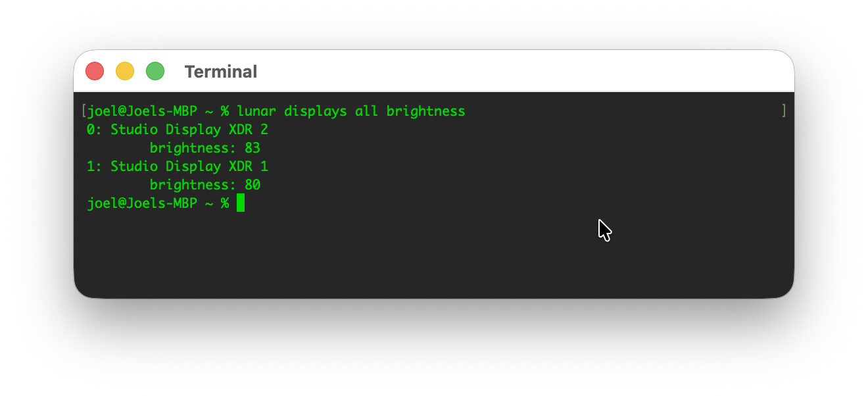
Task: Click the % symbol on the last prompt
Action: [225, 203]
